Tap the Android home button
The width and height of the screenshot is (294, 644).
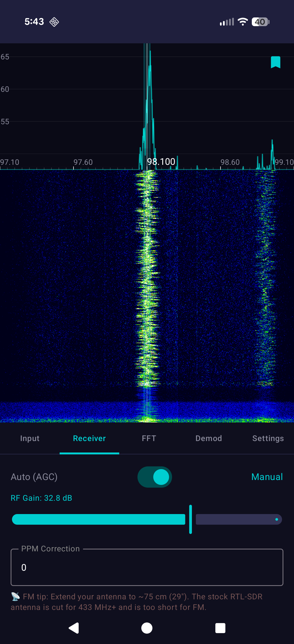[147, 628]
